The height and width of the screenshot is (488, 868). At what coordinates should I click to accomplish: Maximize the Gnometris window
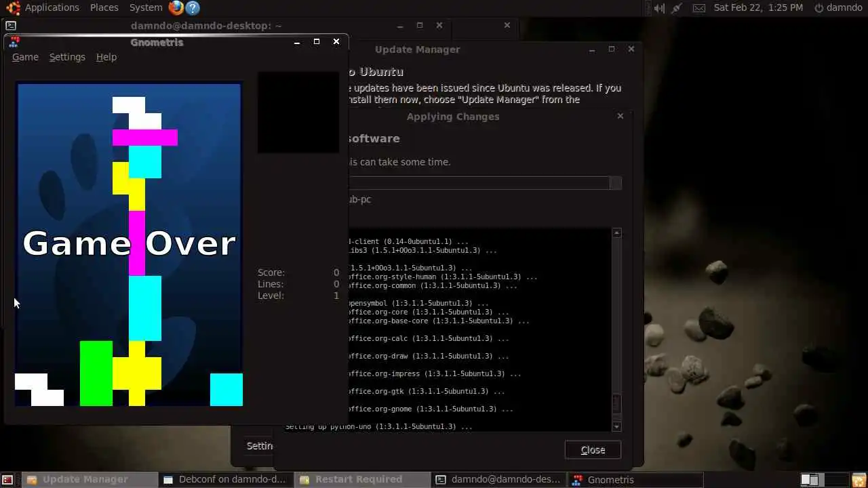(317, 41)
